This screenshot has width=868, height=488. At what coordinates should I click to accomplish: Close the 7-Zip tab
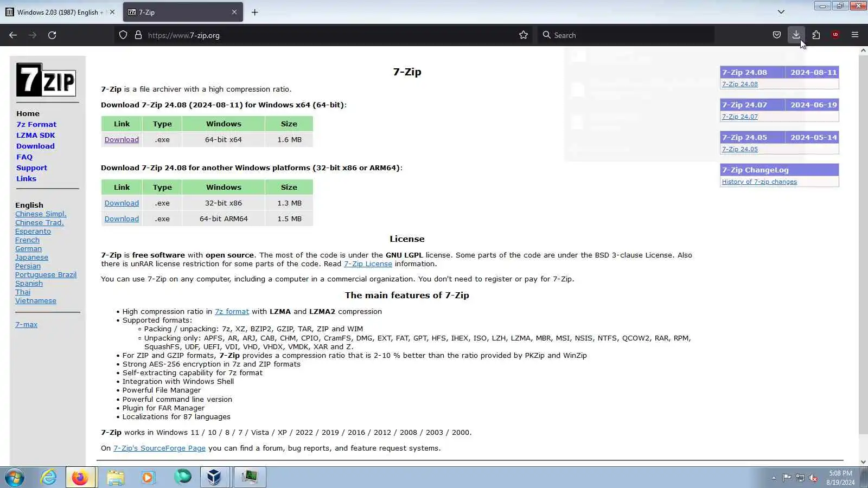coord(234,12)
